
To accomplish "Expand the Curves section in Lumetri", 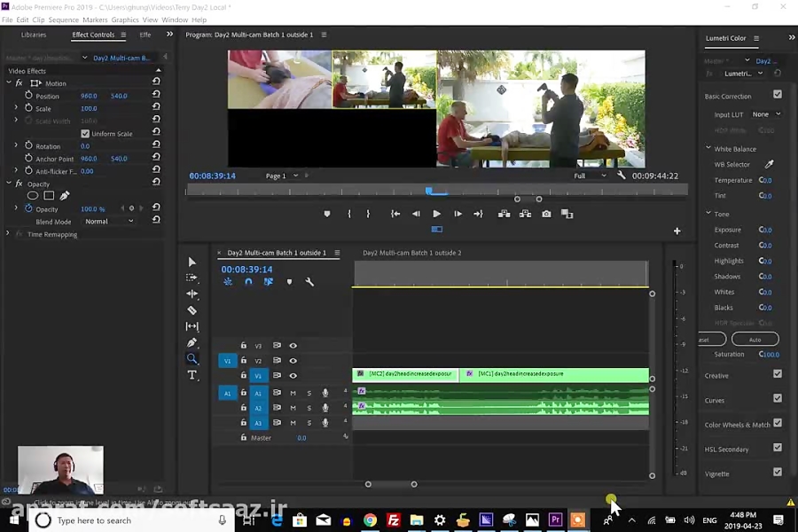I will click(715, 400).
